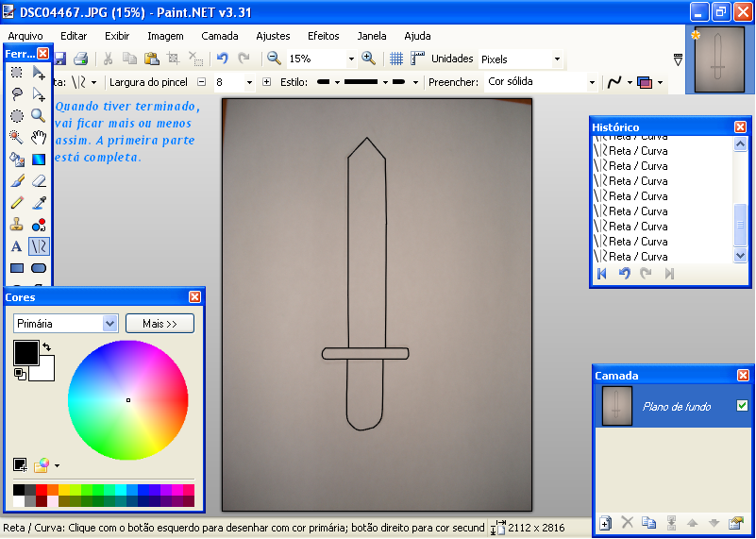Click the Lasso Select tool
Image resolution: width=756 pixels, height=539 pixels.
pyautogui.click(x=16, y=93)
